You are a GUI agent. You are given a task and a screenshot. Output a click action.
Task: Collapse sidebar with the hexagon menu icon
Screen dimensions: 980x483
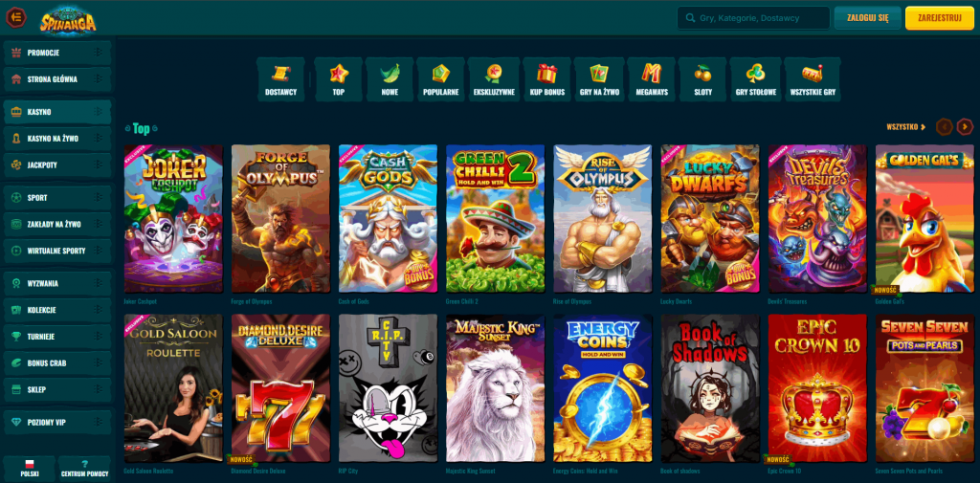point(15,17)
